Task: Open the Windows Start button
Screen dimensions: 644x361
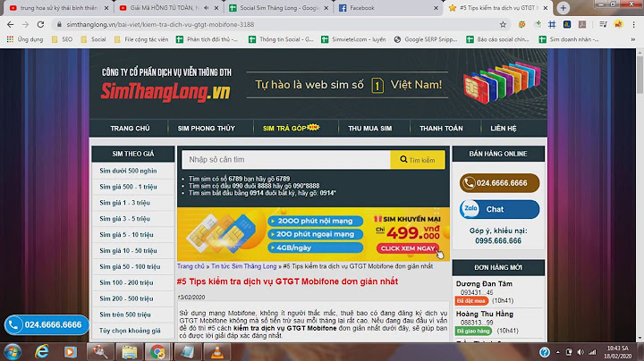Action: pos(13,352)
